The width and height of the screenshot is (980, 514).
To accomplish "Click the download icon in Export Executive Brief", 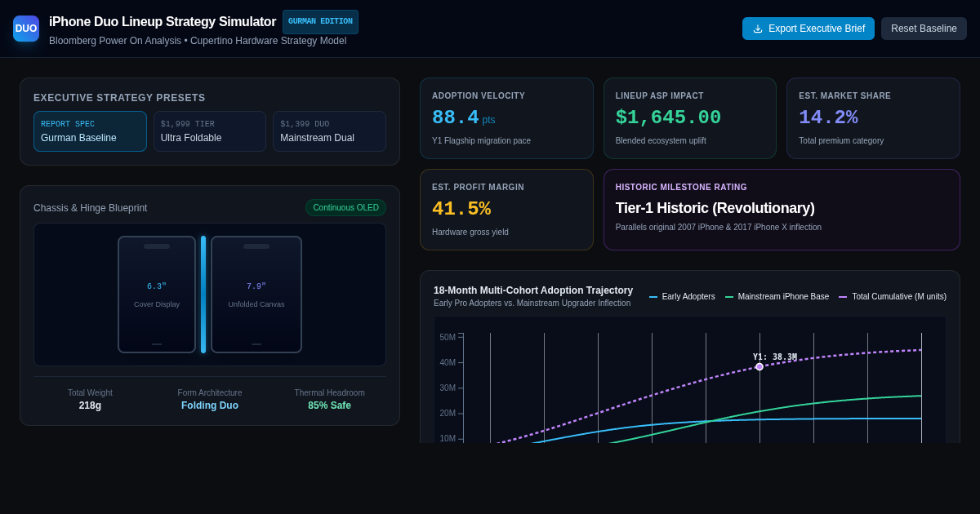I will pyautogui.click(x=758, y=29).
